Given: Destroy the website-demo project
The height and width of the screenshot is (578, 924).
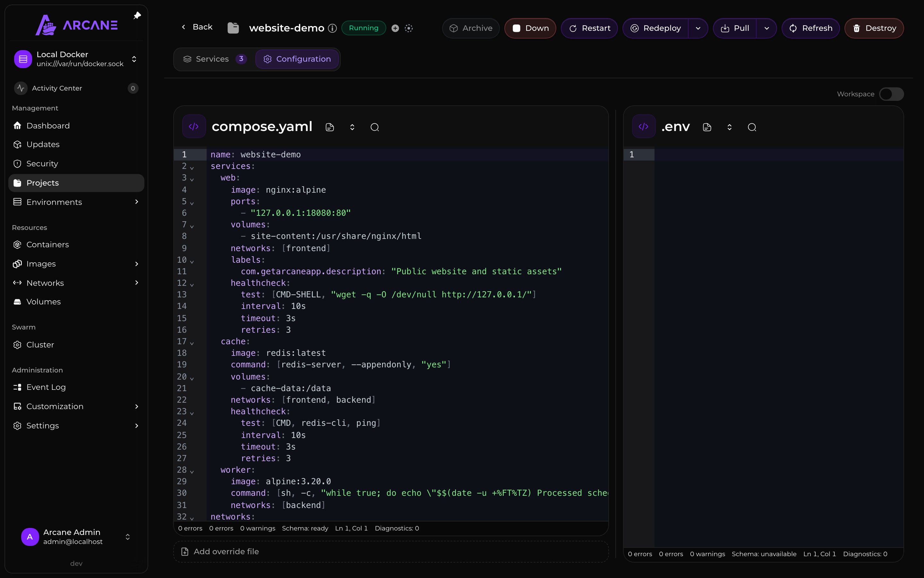Looking at the screenshot, I should pos(874,28).
